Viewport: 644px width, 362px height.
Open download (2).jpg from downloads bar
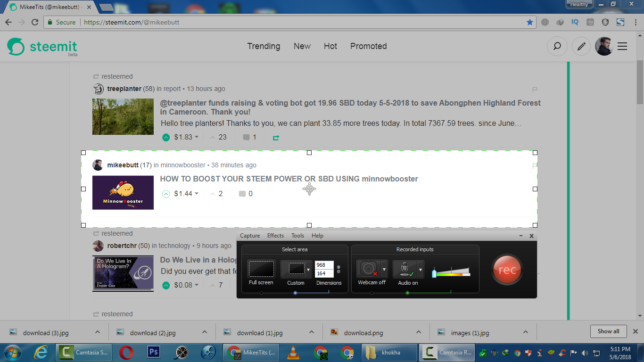click(x=153, y=333)
